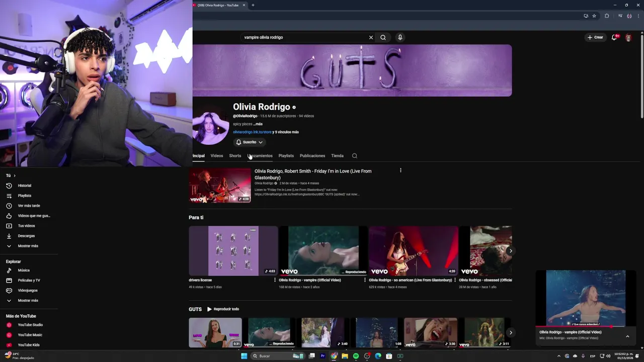The width and height of the screenshot is (644, 362).
Task: Start voice search with the microphone icon
Action: (400, 37)
